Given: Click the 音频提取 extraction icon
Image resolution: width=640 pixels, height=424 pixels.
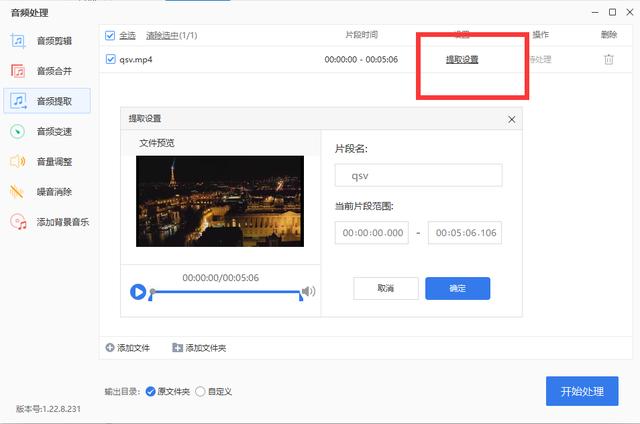Looking at the screenshot, I should [x=18, y=101].
